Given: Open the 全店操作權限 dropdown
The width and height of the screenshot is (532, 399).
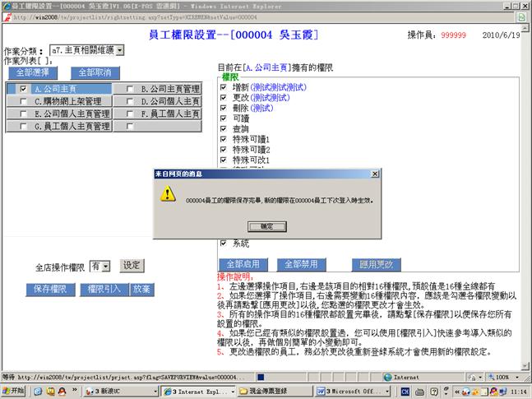Looking at the screenshot, I should point(105,267).
